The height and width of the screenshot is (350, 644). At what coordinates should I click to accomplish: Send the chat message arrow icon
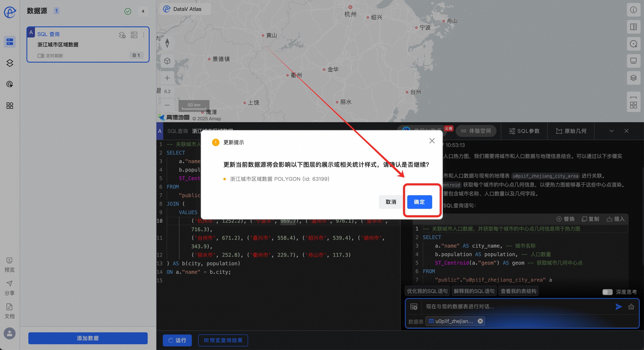[618, 307]
